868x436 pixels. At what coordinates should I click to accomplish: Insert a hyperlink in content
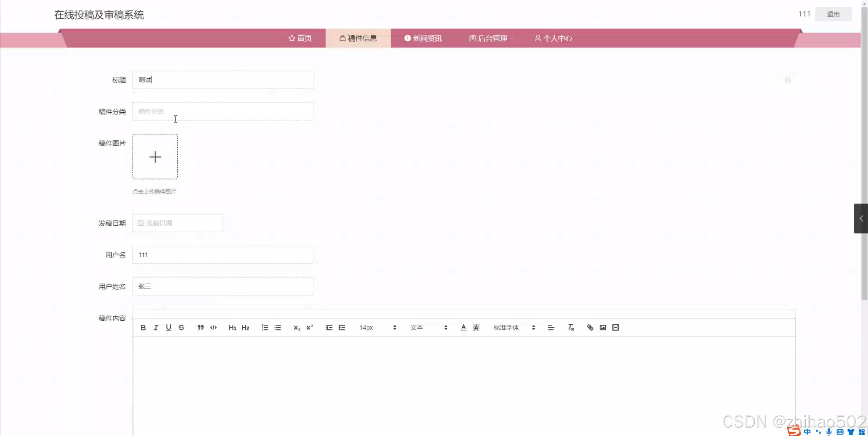tap(590, 327)
